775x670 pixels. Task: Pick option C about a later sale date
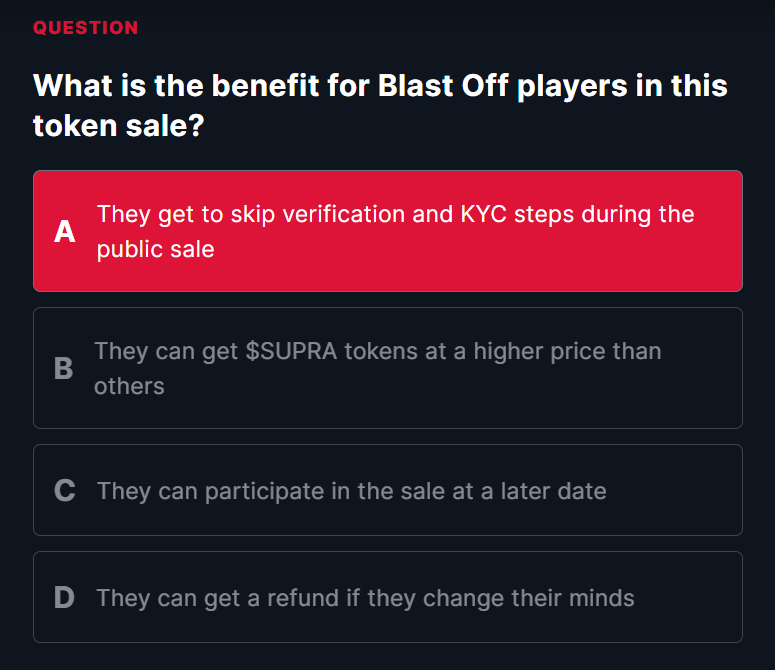pyautogui.click(x=388, y=490)
